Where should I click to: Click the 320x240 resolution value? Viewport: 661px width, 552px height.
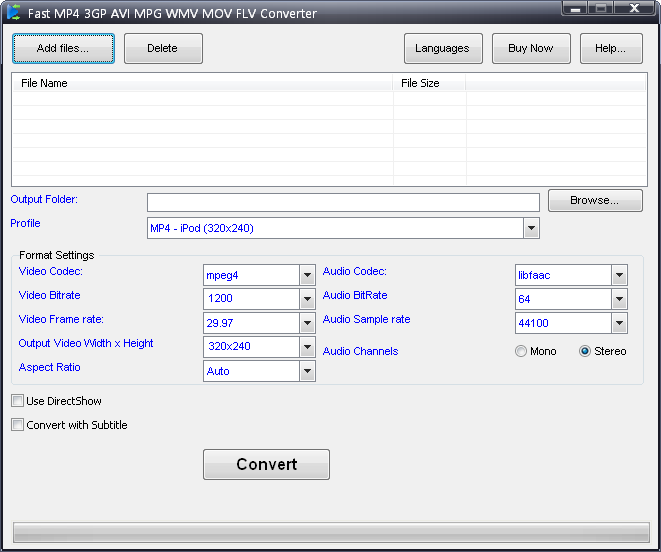(229, 346)
